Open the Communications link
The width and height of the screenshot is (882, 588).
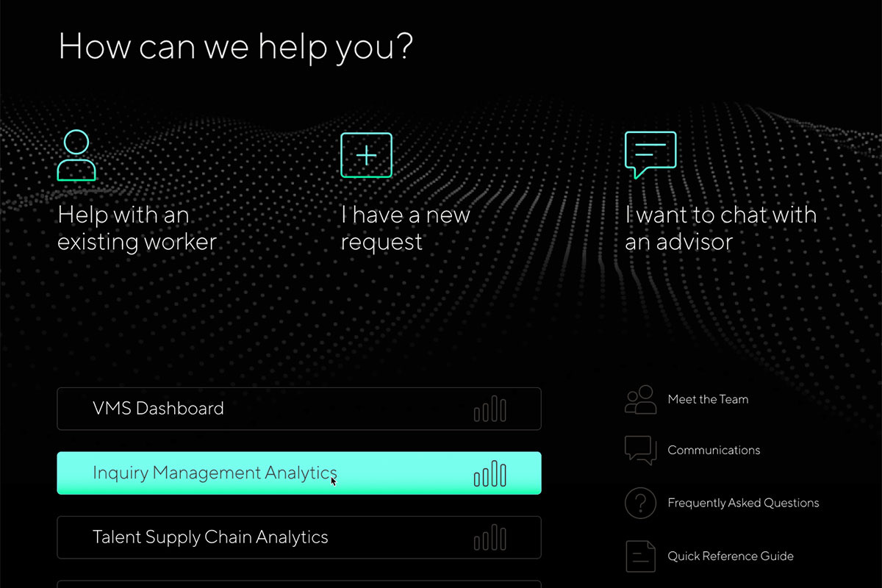coord(714,451)
